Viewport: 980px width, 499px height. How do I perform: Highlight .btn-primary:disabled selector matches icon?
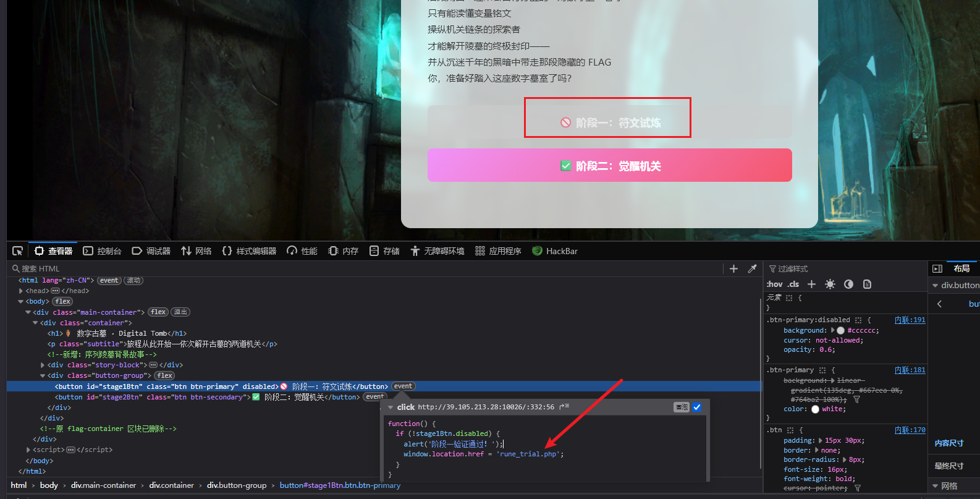tap(858, 320)
